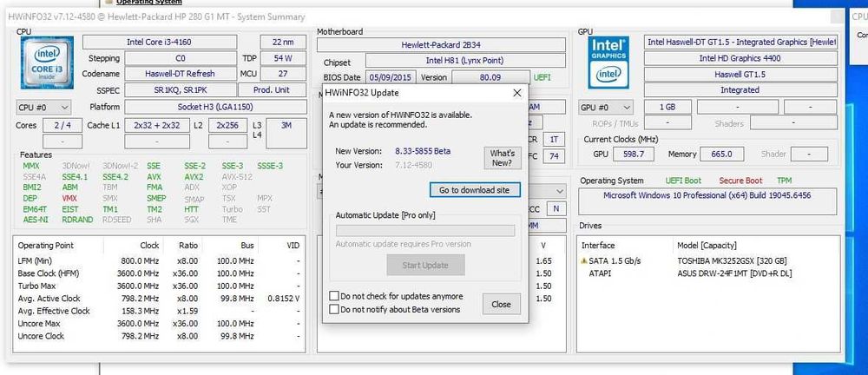Click New Version 8.33-5855 Beta text
Viewport: 868px width, 375px height.
(423, 151)
